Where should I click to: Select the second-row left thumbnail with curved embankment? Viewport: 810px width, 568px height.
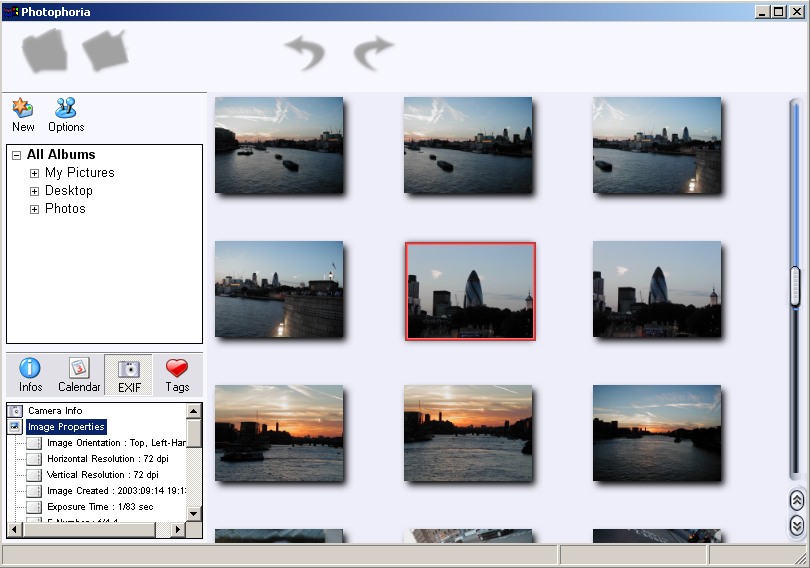pyautogui.click(x=279, y=289)
